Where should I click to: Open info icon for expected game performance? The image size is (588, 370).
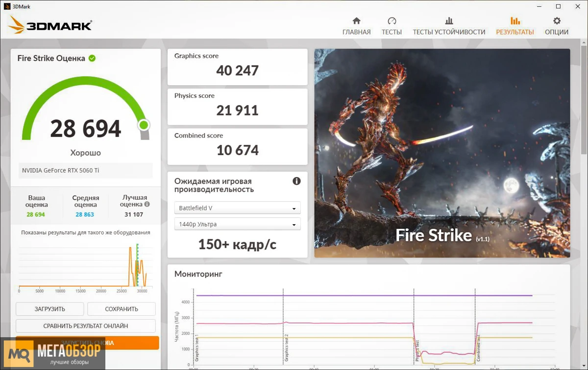pyautogui.click(x=296, y=181)
